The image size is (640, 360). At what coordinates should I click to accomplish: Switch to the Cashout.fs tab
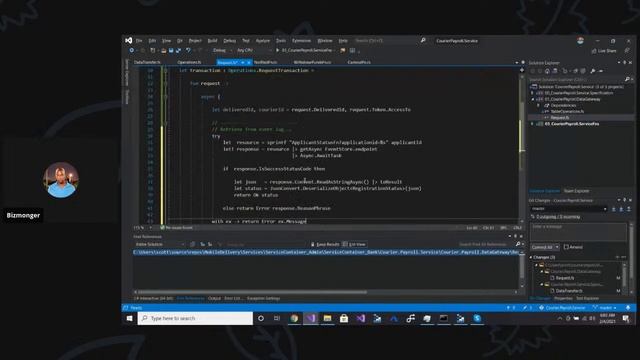pos(359,62)
